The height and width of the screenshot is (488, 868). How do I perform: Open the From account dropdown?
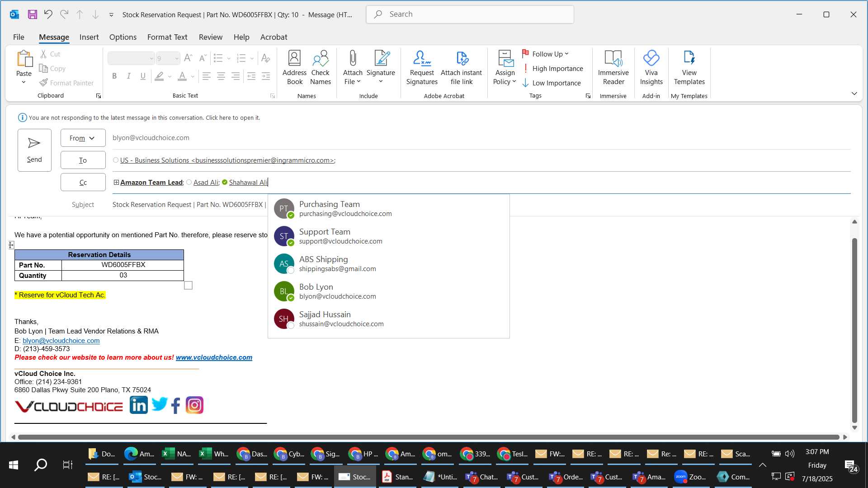[x=83, y=138]
